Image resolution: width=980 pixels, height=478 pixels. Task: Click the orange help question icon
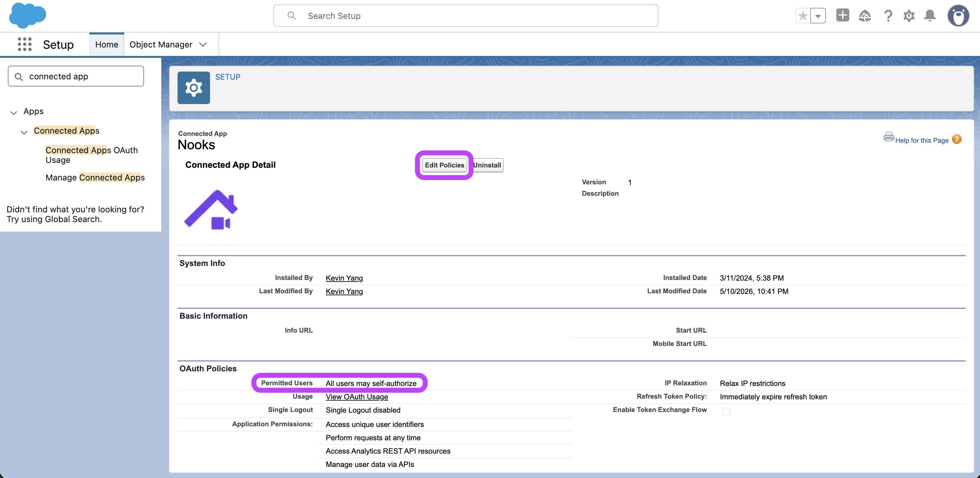click(x=957, y=139)
